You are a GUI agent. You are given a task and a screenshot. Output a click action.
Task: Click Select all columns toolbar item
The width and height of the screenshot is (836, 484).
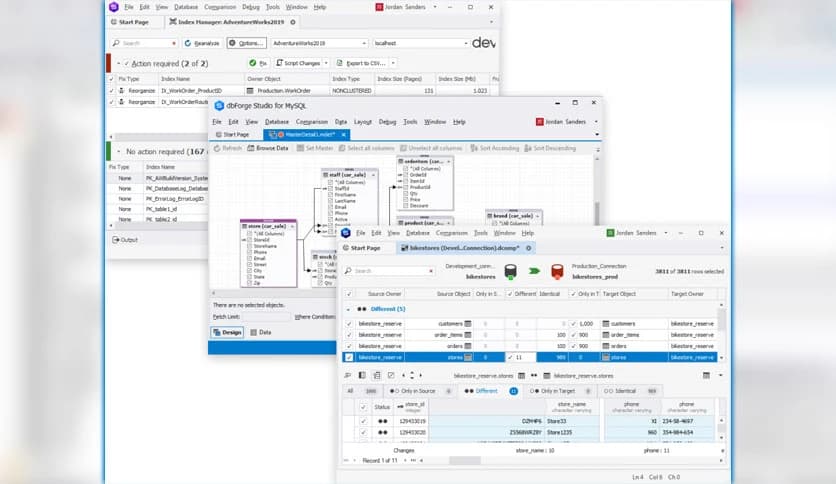pos(366,148)
